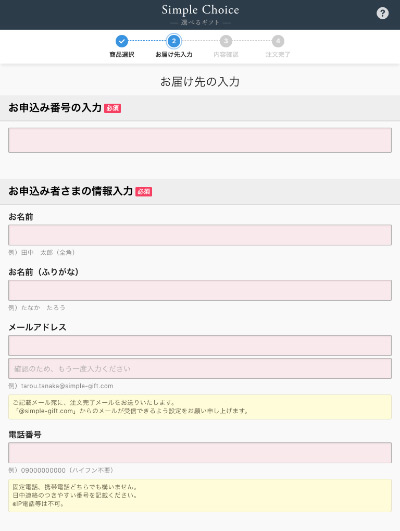The height and width of the screenshot is (531, 400).
Task: Click the step 4 circle icon
Action: 278,41
